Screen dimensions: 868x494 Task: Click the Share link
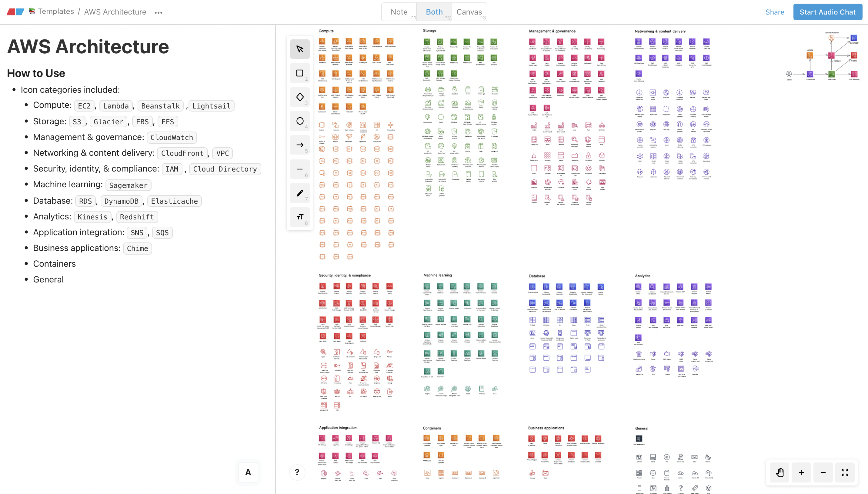click(775, 12)
